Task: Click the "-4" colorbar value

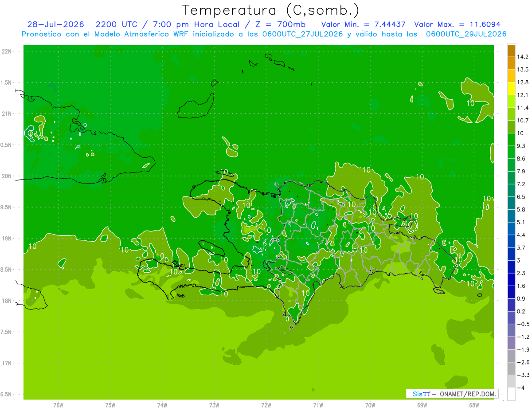Action: [520, 388]
